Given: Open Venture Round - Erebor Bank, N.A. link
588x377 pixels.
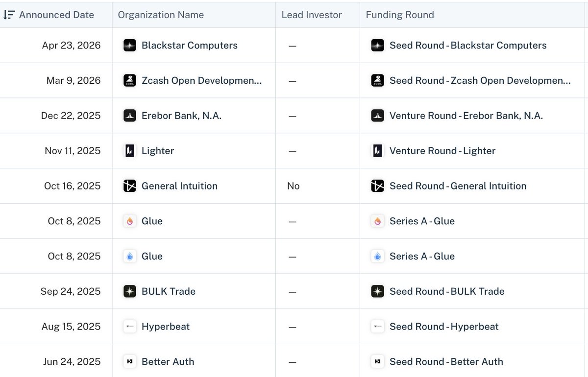Looking at the screenshot, I should tap(466, 116).
